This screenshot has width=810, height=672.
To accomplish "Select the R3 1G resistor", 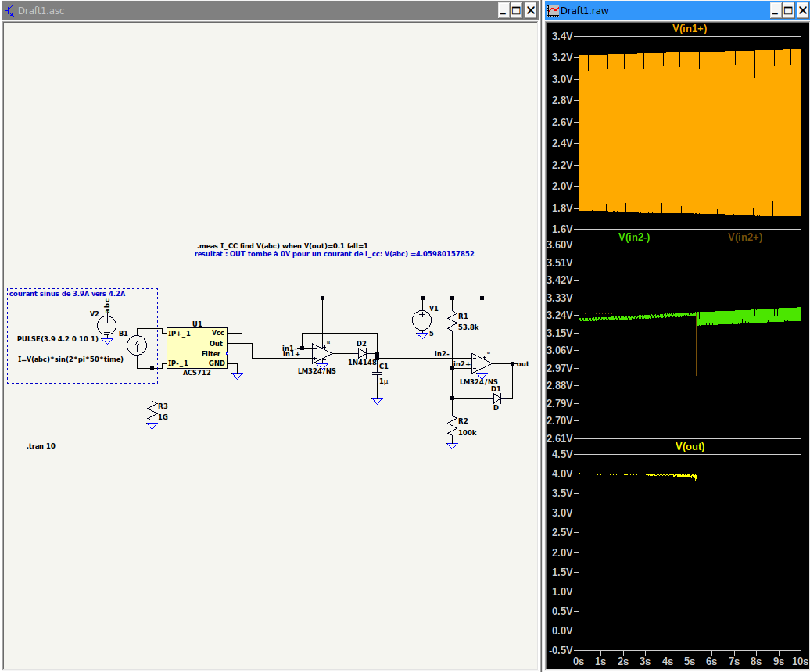I will [152, 411].
